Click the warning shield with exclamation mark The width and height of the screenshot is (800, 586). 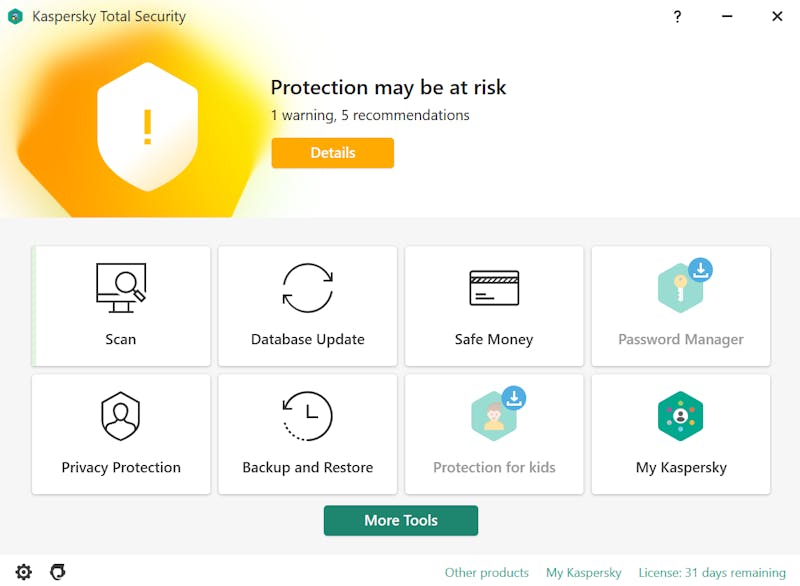click(x=147, y=127)
